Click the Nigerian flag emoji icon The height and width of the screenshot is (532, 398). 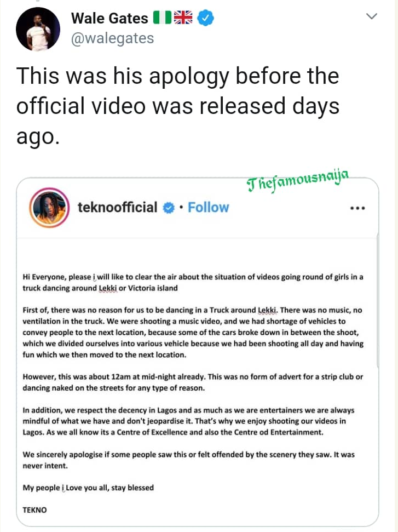162,19
